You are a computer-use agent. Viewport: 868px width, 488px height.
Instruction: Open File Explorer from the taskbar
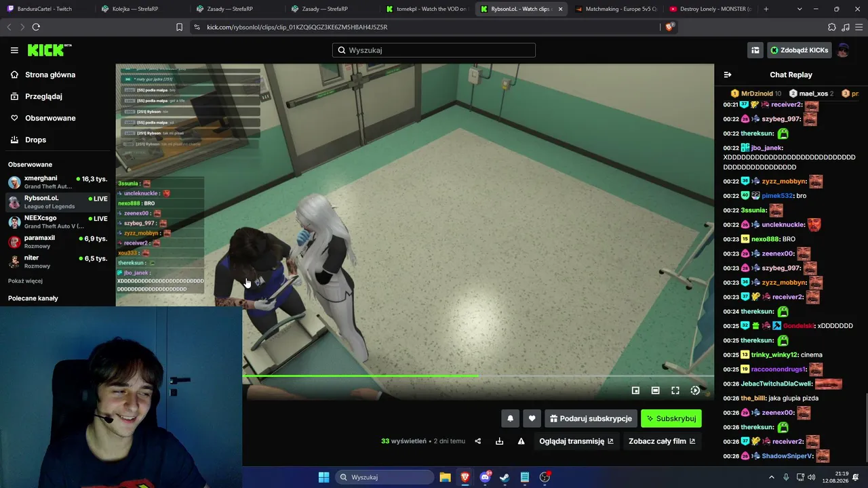(445, 477)
